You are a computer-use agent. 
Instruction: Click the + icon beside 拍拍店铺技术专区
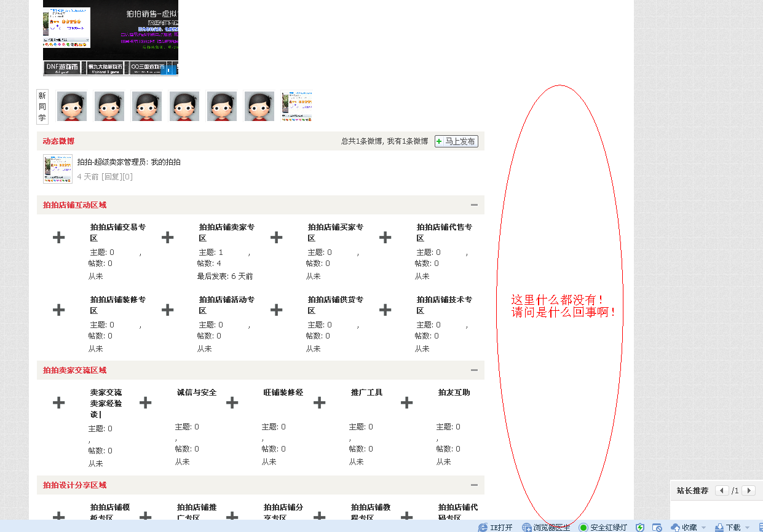click(385, 310)
